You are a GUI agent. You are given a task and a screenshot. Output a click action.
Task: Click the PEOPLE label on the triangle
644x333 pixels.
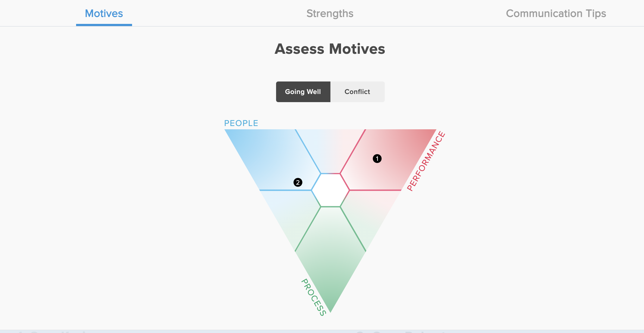coord(241,123)
